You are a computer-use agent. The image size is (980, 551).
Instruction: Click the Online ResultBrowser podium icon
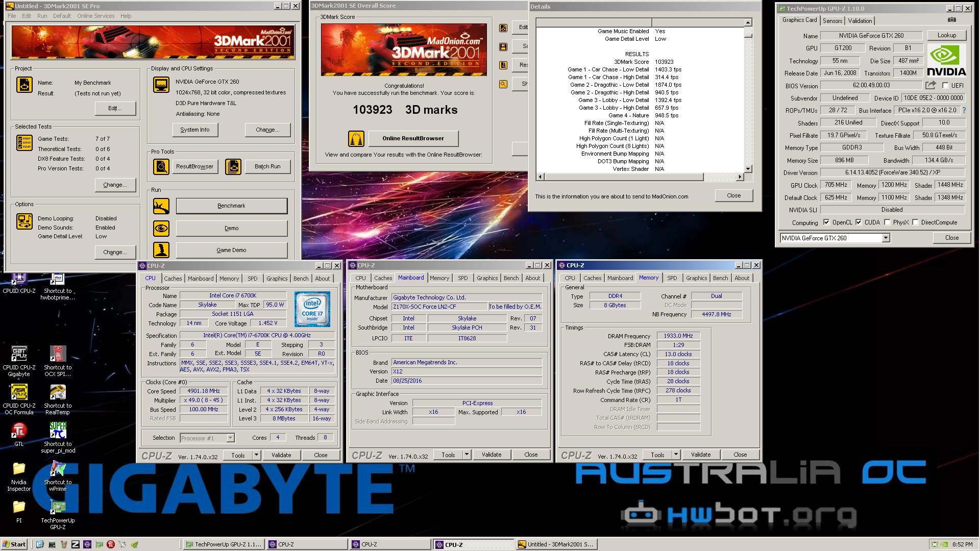pyautogui.click(x=356, y=138)
